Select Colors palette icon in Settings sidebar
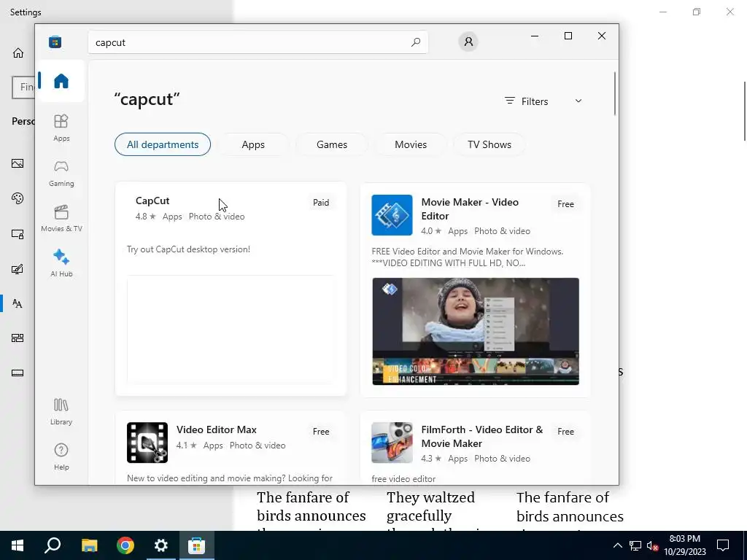Screen dimensions: 747x560 click(18, 198)
